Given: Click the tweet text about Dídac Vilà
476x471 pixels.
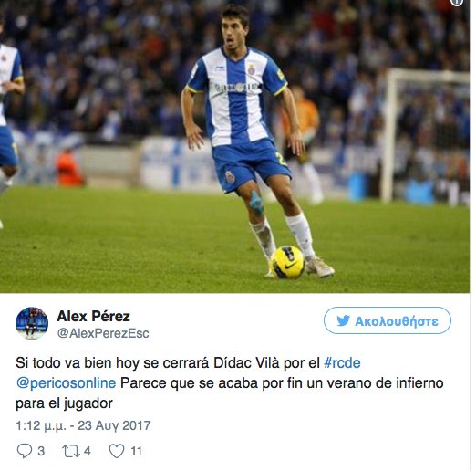Looking at the screenshot, I should (230, 383).
